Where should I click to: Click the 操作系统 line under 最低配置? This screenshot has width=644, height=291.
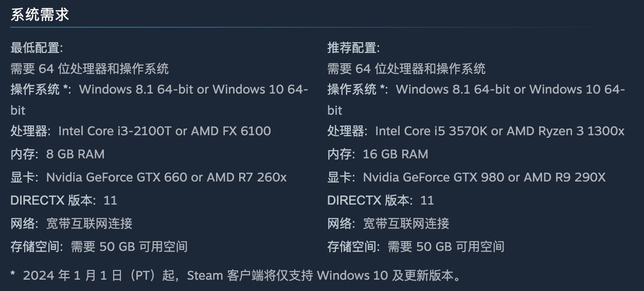[x=159, y=89]
